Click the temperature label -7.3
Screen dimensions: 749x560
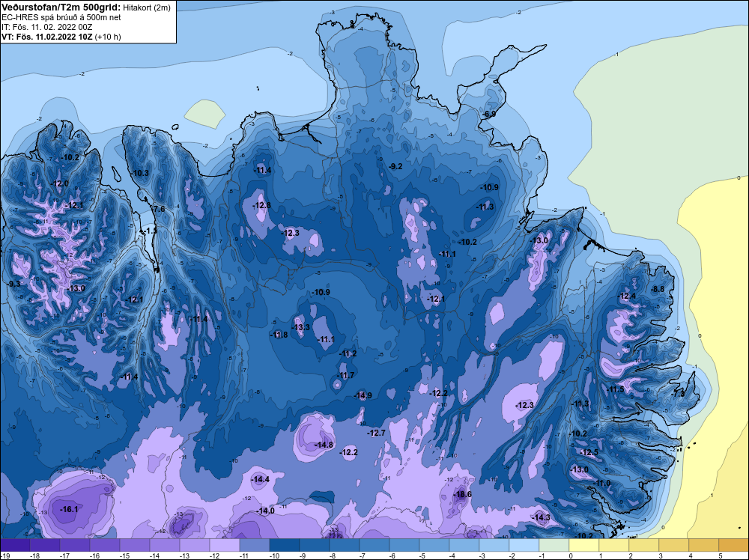(x=679, y=395)
